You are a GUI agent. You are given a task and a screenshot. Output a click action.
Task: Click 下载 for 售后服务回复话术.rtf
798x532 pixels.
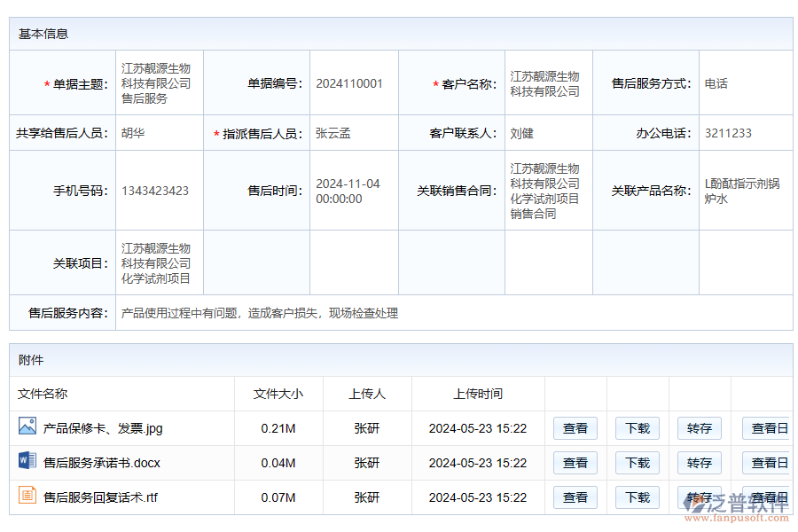pyautogui.click(x=637, y=497)
